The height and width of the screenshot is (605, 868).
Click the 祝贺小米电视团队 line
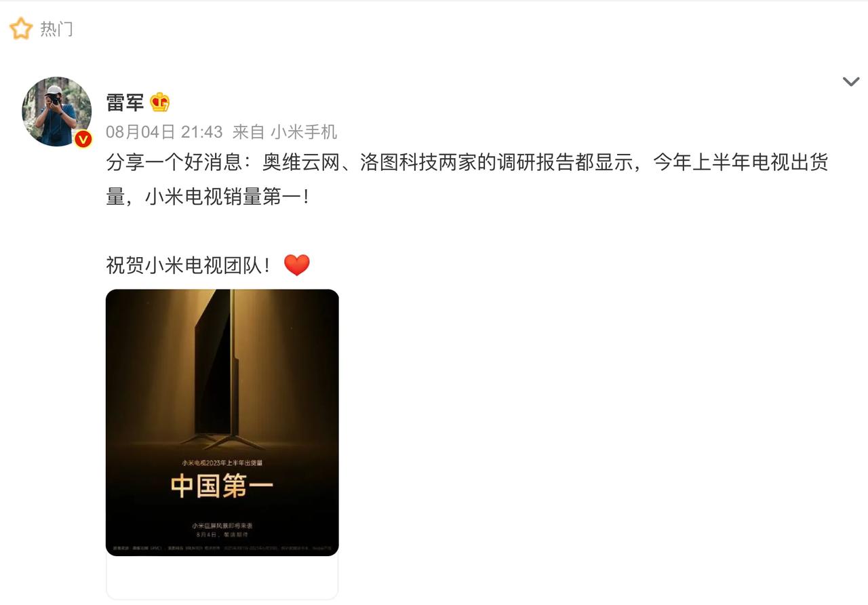pos(188,265)
